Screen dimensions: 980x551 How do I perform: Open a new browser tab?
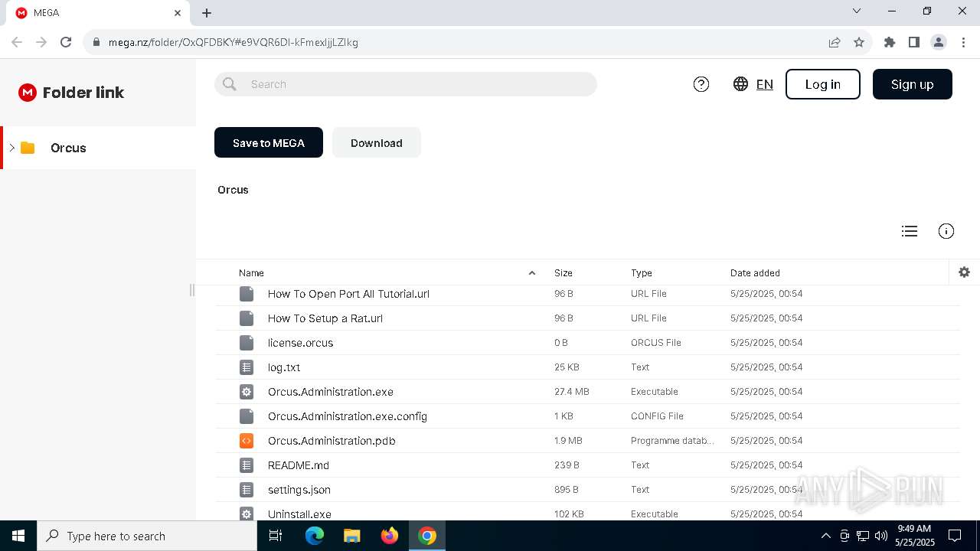click(207, 13)
